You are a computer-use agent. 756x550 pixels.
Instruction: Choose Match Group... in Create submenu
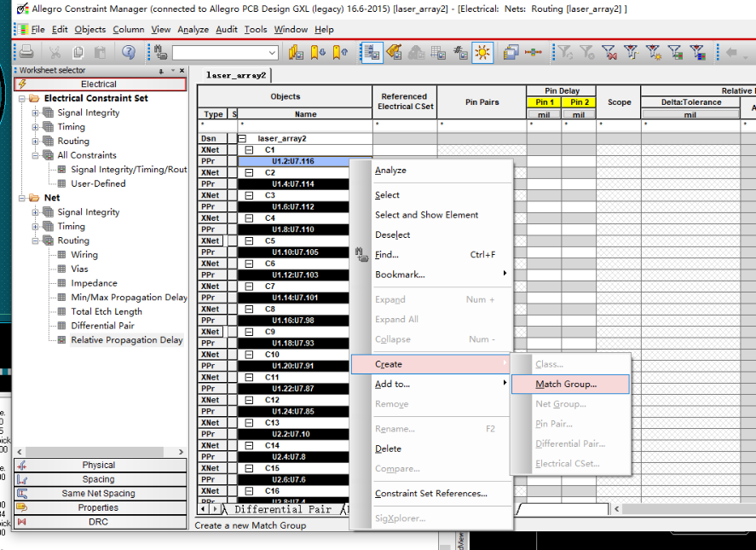[x=570, y=384]
